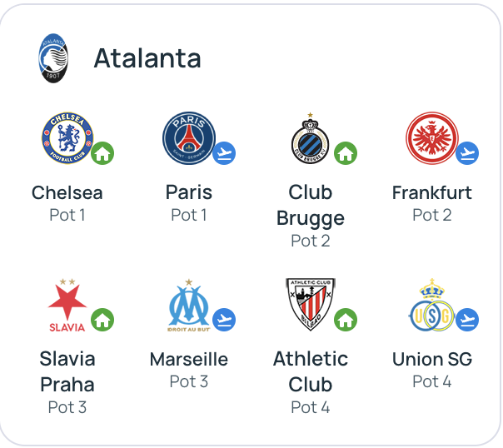This screenshot has height=448, width=503.
Task: Click the home badge beside Slavia Praha
Action: [x=102, y=320]
